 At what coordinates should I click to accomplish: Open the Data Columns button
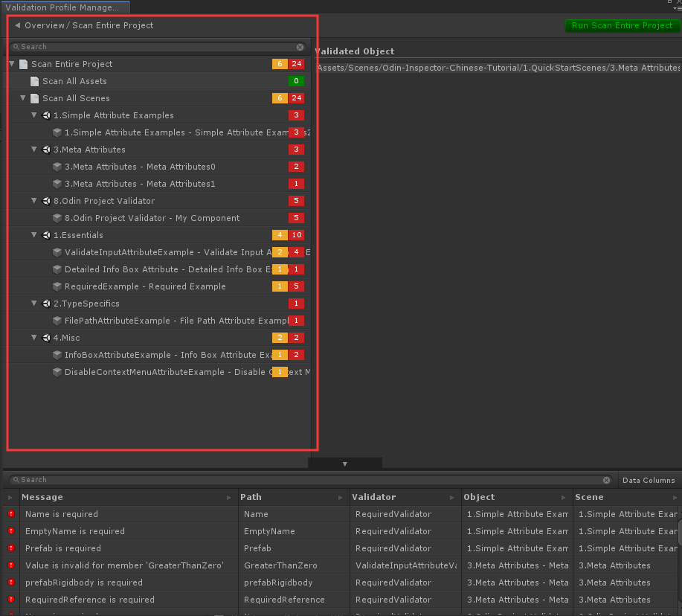[x=649, y=481]
